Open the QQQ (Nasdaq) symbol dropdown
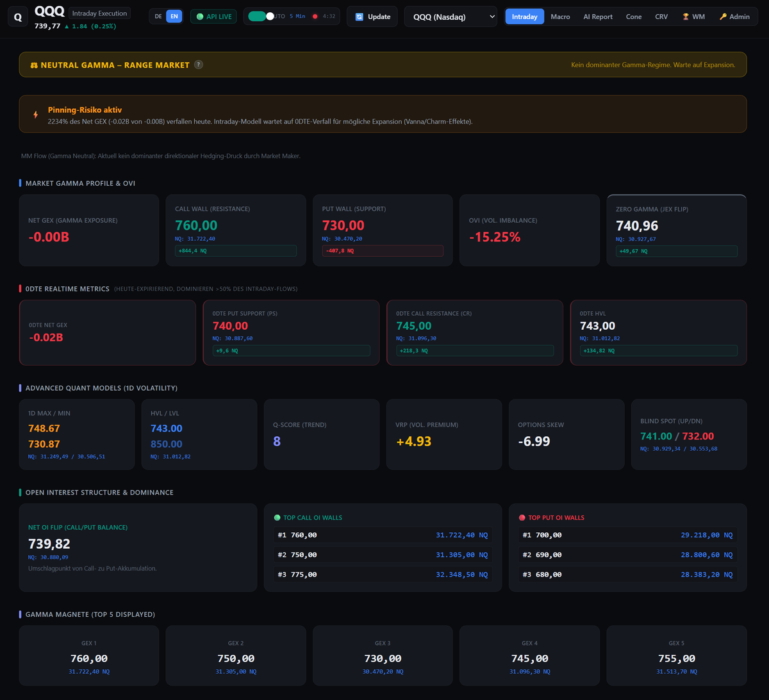Screen dimensions: 769x700 click(451, 17)
